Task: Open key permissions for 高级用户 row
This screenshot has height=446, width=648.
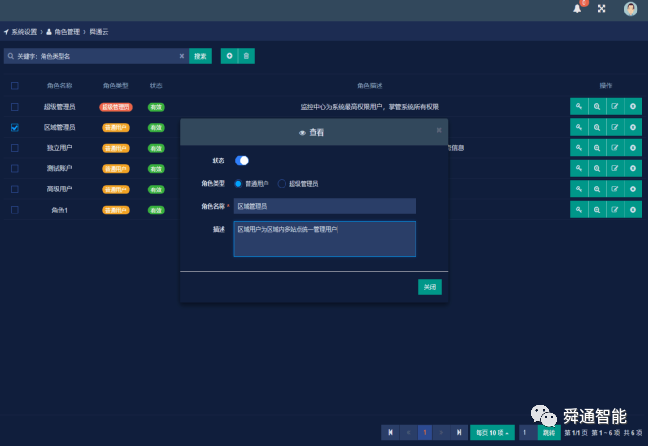Action: (x=579, y=189)
